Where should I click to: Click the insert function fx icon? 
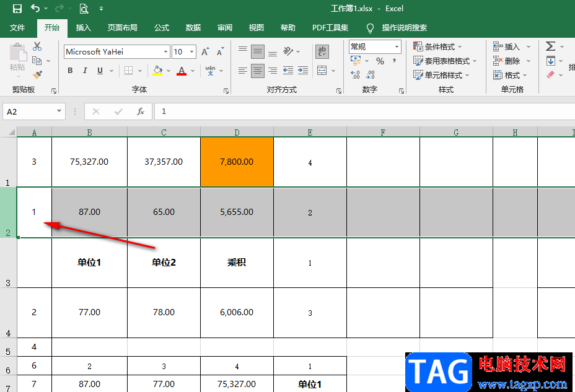141,111
